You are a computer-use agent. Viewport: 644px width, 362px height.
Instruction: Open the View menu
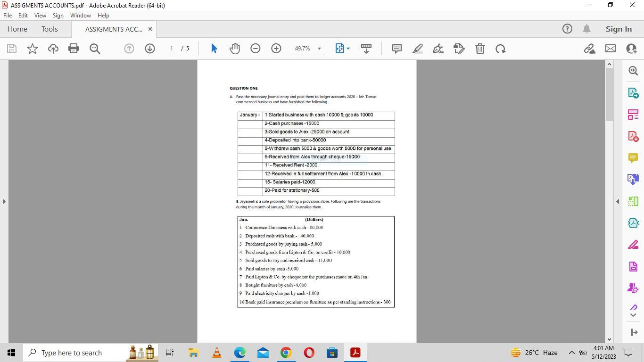[x=40, y=15]
